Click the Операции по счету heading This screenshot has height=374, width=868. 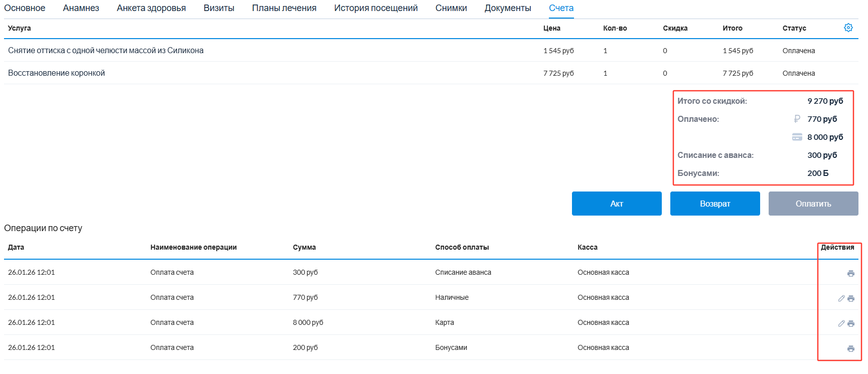click(43, 228)
